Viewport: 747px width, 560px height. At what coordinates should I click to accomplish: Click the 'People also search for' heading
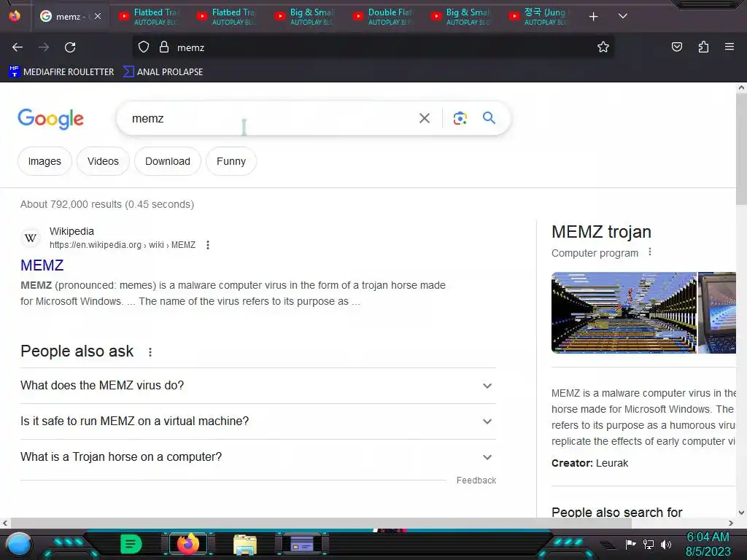point(617,512)
